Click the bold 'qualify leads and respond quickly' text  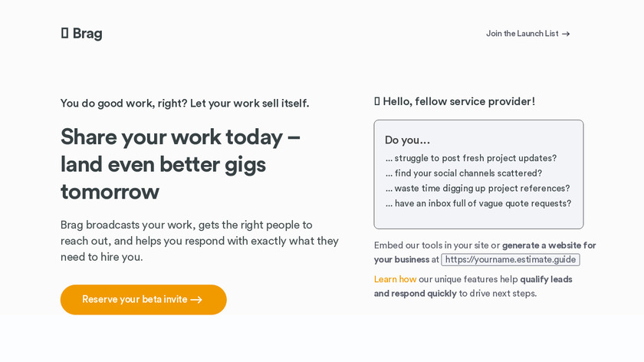pyautogui.click(x=545, y=279)
